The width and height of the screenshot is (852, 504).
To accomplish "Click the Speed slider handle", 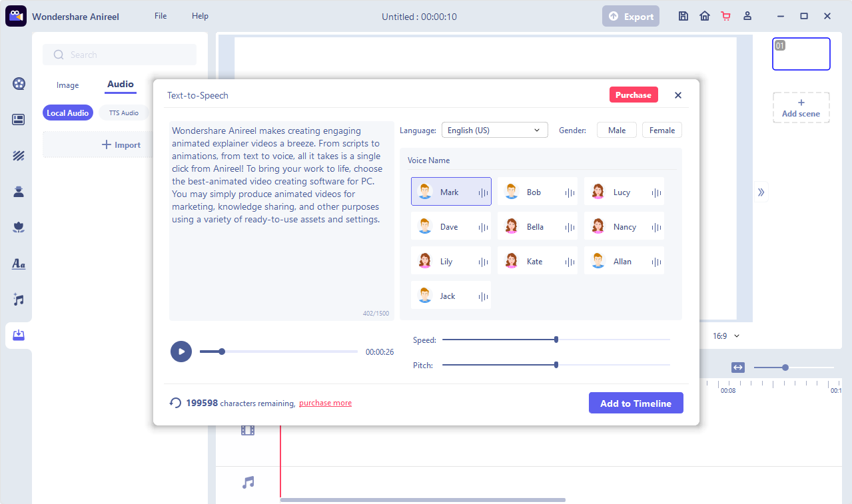I will pyautogui.click(x=556, y=340).
